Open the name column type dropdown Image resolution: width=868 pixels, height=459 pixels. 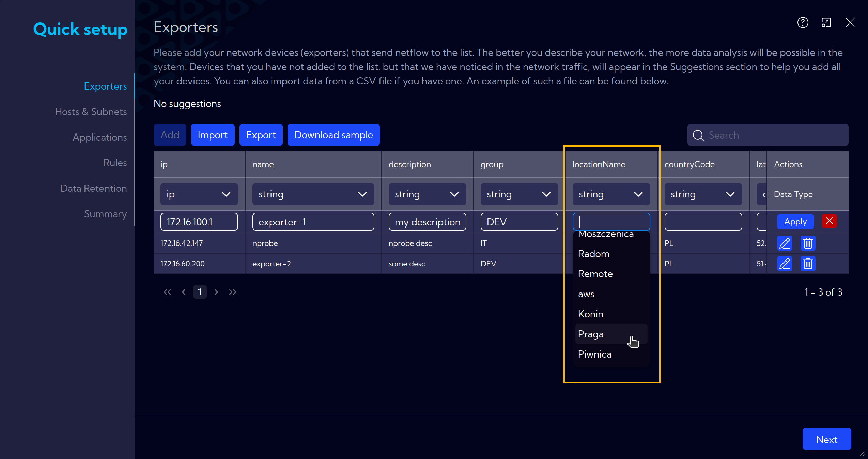click(x=313, y=194)
